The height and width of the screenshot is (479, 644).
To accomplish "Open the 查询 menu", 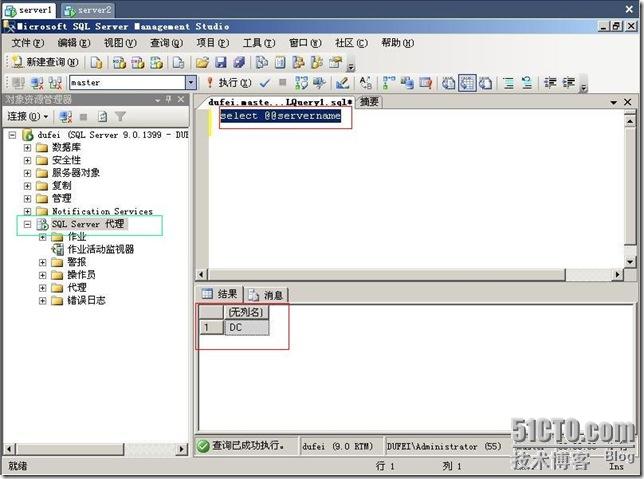I will pyautogui.click(x=166, y=43).
